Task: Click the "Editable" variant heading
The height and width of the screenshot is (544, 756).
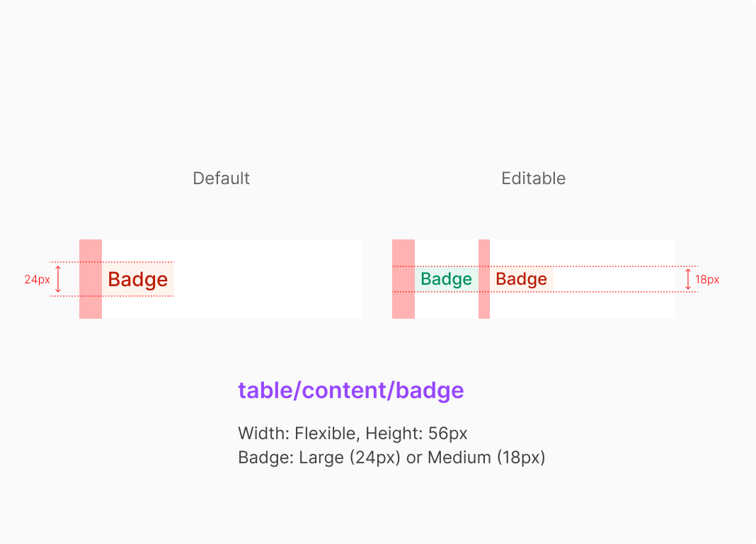Action: pyautogui.click(x=533, y=178)
